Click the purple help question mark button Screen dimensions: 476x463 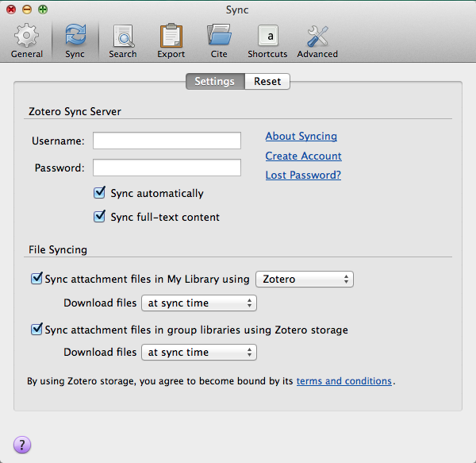(x=22, y=445)
